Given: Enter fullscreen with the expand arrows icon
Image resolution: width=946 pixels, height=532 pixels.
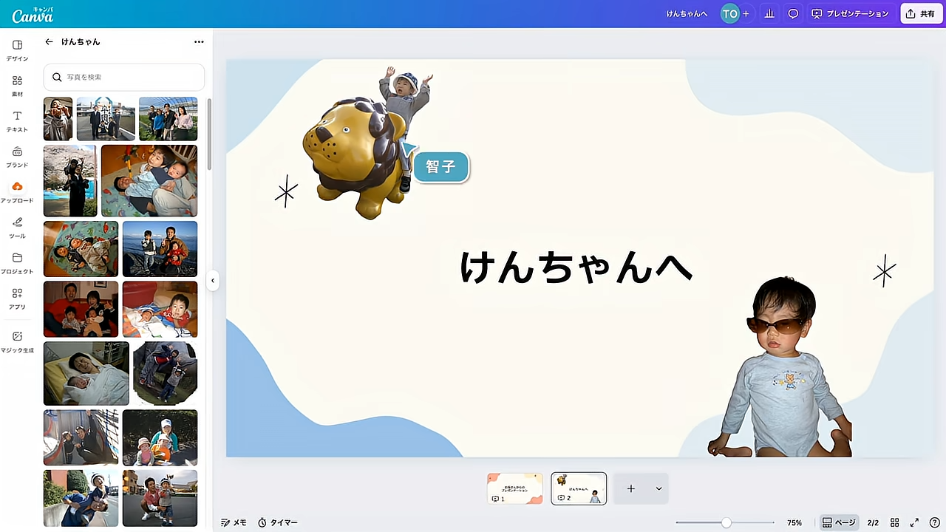Looking at the screenshot, I should (914, 522).
